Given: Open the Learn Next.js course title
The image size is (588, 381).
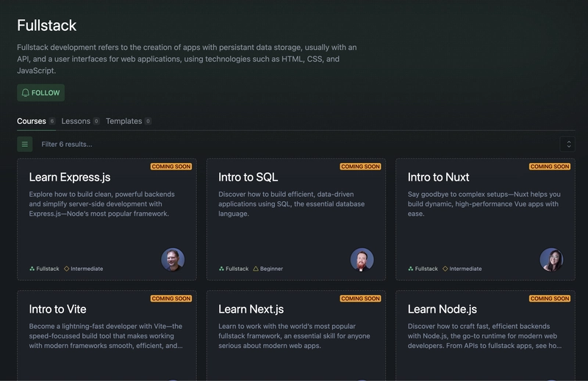Looking at the screenshot, I should (x=251, y=309).
